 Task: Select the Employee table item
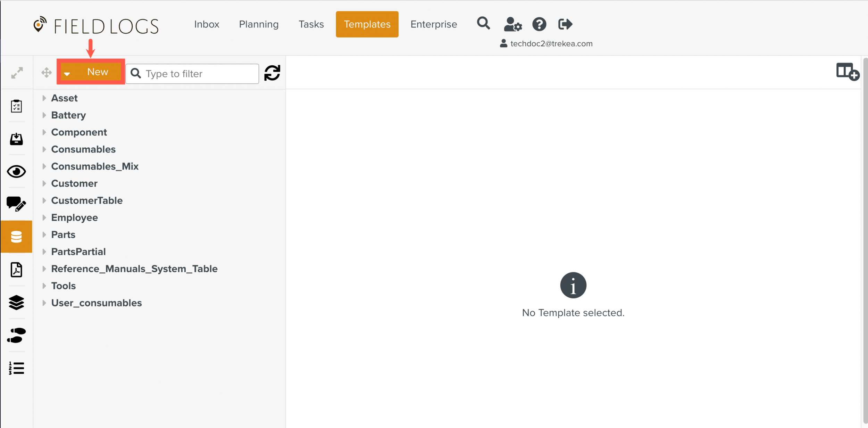74,217
